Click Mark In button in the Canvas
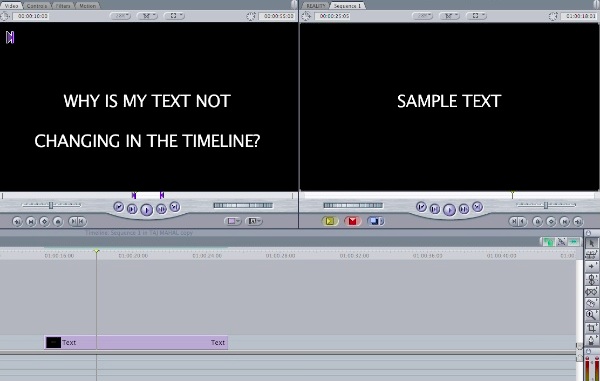600x381 pixels. [514, 221]
